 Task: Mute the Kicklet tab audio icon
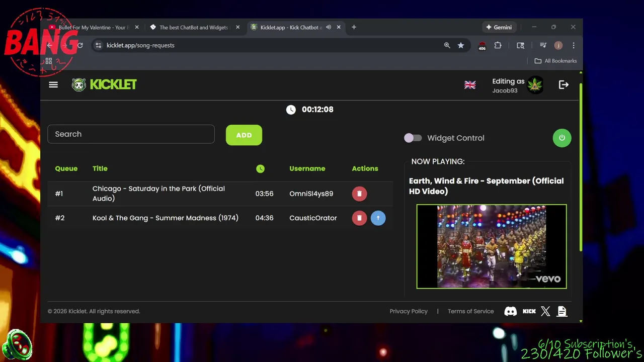coord(329,27)
